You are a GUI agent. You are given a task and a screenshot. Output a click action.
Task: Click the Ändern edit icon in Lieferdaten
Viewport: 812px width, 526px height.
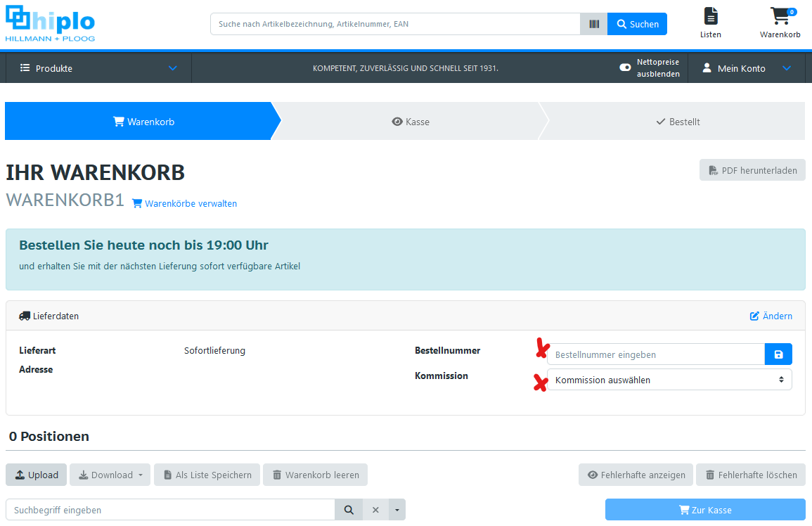(755, 316)
